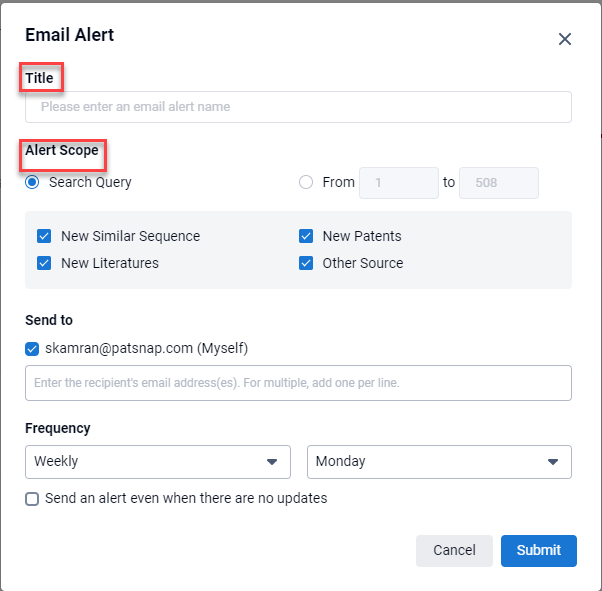Enable sending alerts when no updates
This screenshot has width=602, height=591.
click(33, 498)
